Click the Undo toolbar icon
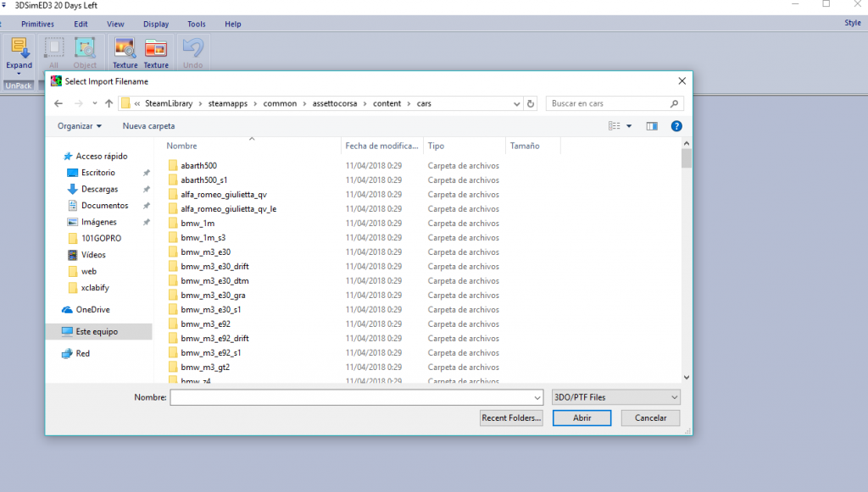Image resolution: width=868 pixels, height=492 pixels. (x=192, y=48)
